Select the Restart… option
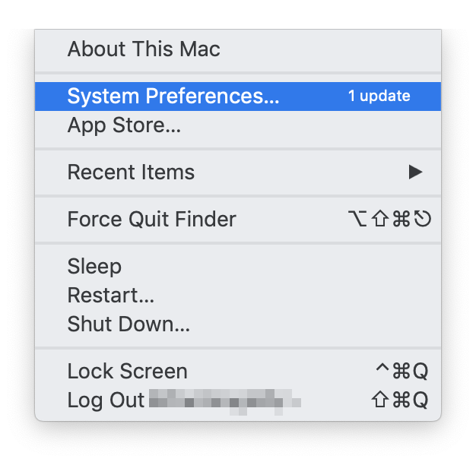Screen dimensions: 476x462 (x=111, y=296)
